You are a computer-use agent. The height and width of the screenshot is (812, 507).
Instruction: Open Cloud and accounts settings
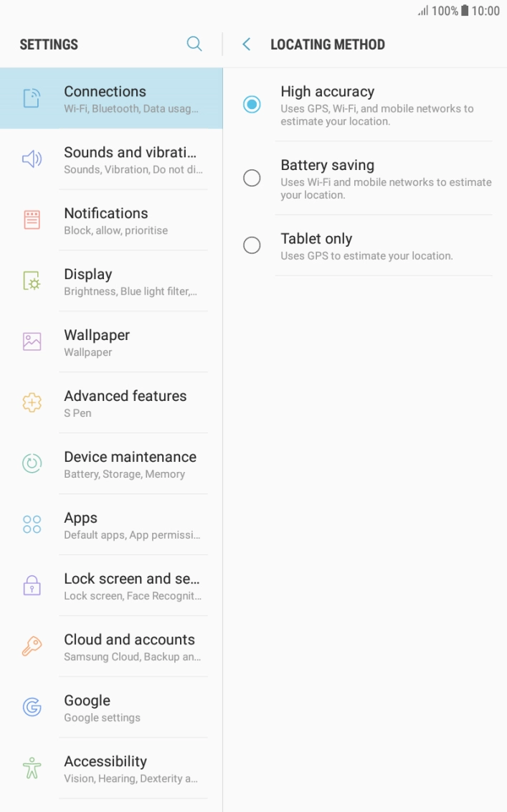tap(133, 646)
